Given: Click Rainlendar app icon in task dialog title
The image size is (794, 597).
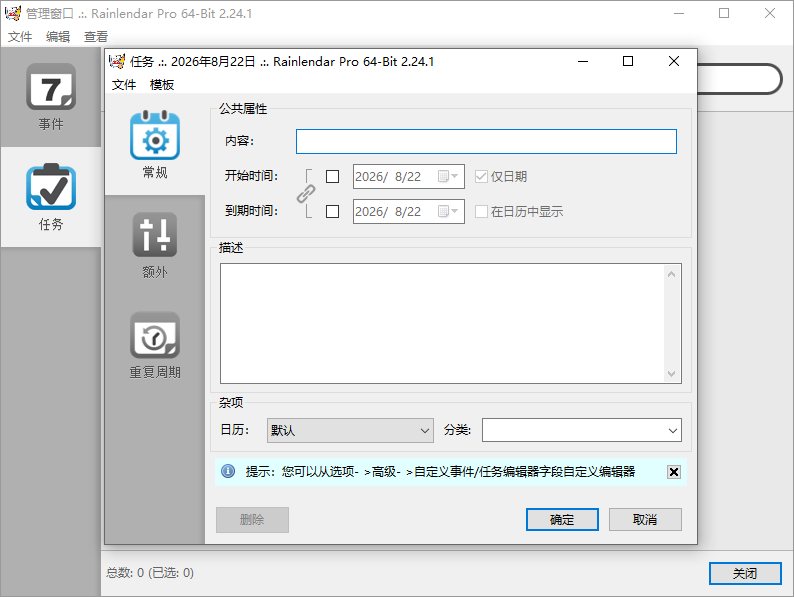Looking at the screenshot, I should pos(117,61).
